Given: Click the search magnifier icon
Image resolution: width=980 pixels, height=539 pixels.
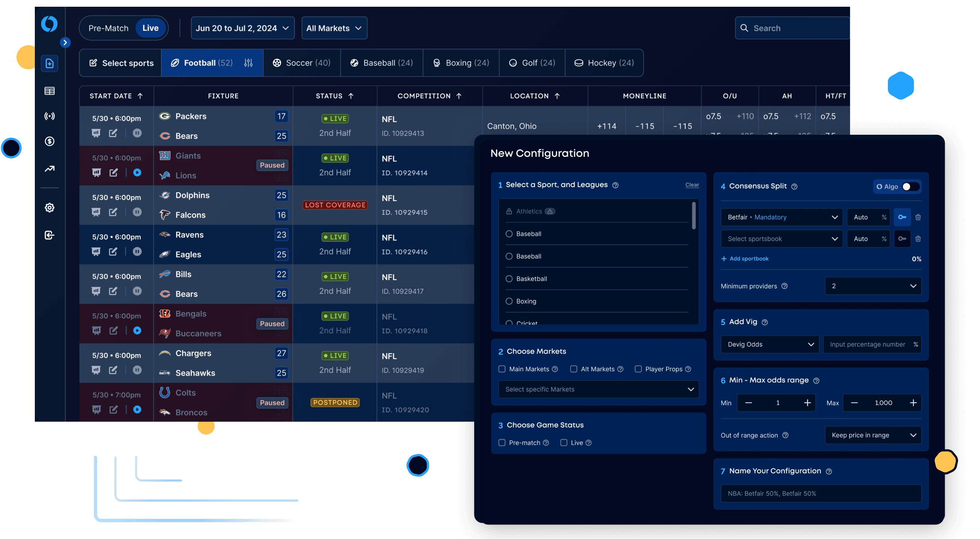Looking at the screenshot, I should pyautogui.click(x=744, y=28).
